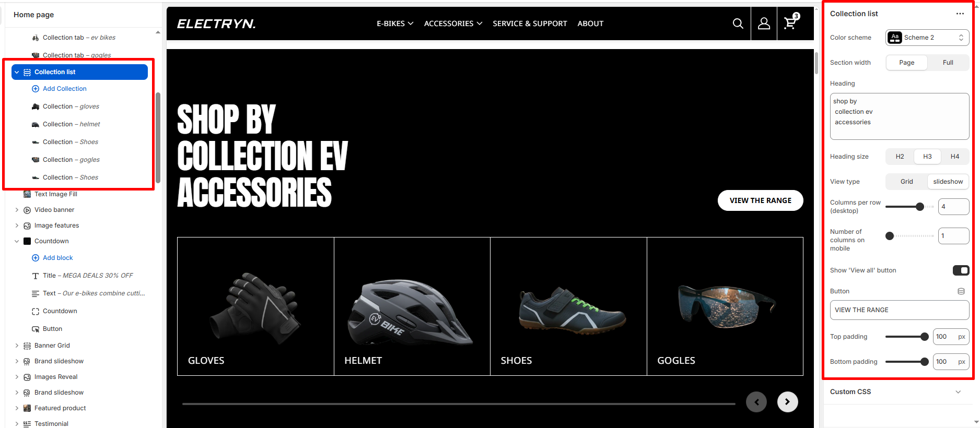Click the dynamic source icon beside Button
This screenshot has width=980, height=428.
961,291
